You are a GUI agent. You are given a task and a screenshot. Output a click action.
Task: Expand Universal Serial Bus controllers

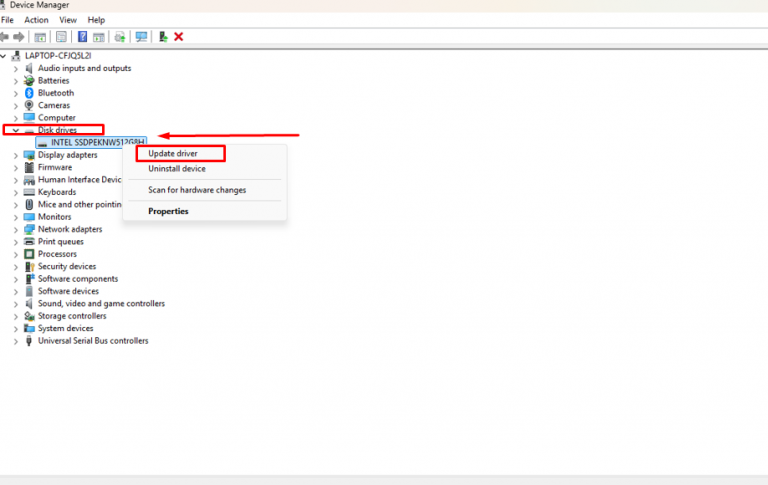tap(16, 341)
